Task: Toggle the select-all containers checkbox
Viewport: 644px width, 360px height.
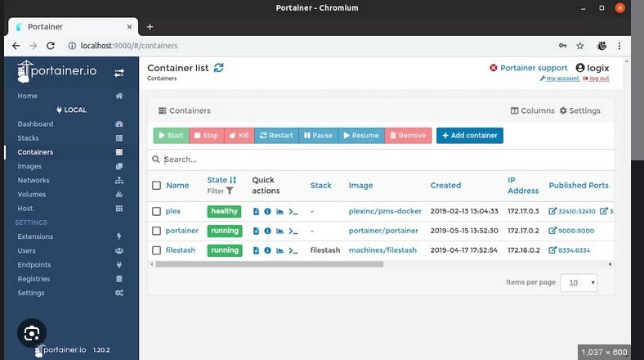Action: pos(156,186)
